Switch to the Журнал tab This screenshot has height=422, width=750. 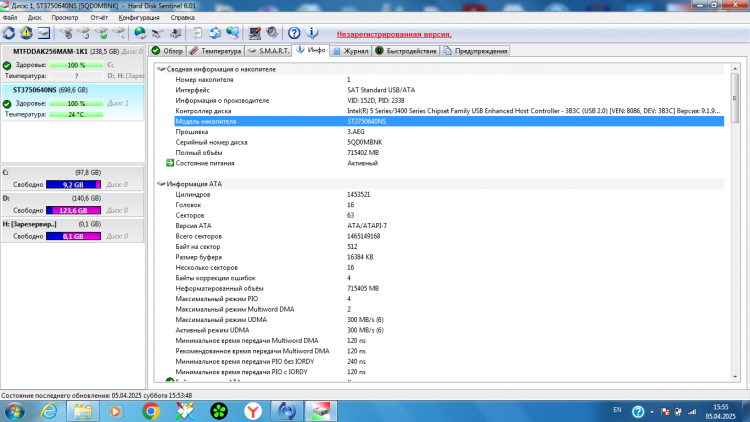click(x=351, y=51)
